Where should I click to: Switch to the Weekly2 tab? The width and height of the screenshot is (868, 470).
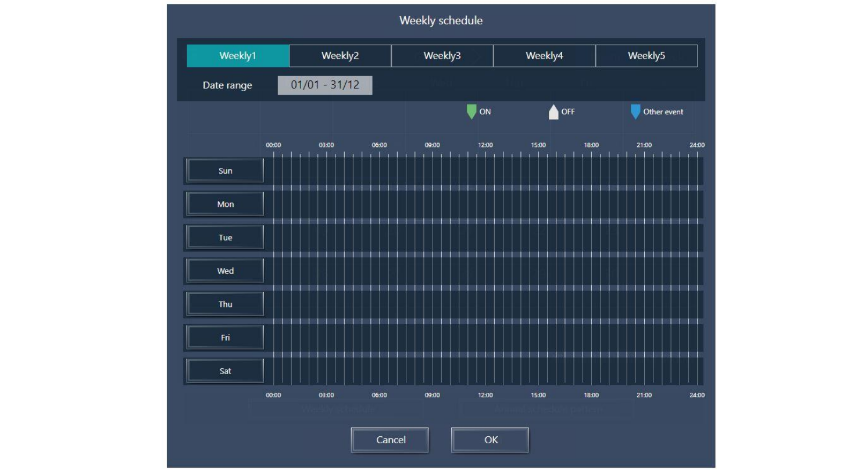click(340, 56)
